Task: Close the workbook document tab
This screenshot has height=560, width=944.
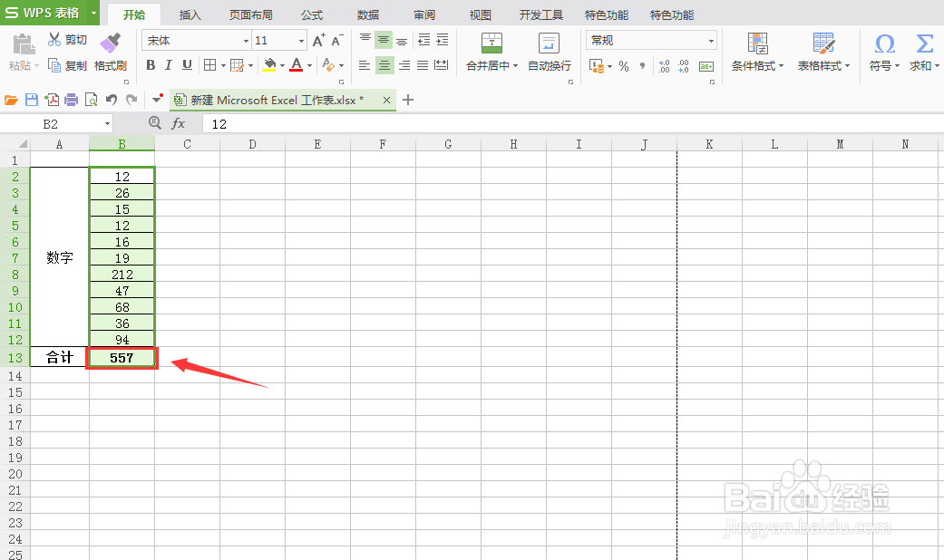Action: [386, 101]
